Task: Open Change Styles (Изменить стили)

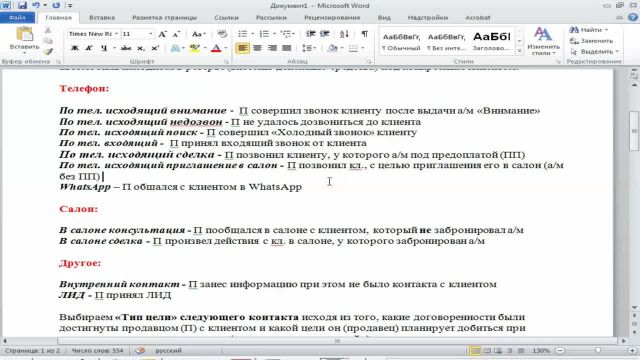Action: pyautogui.click(x=543, y=41)
